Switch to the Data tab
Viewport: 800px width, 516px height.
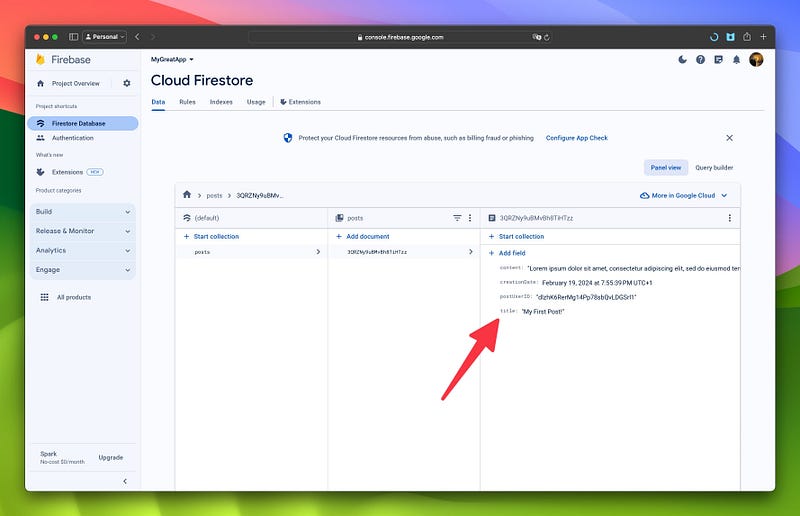158,102
